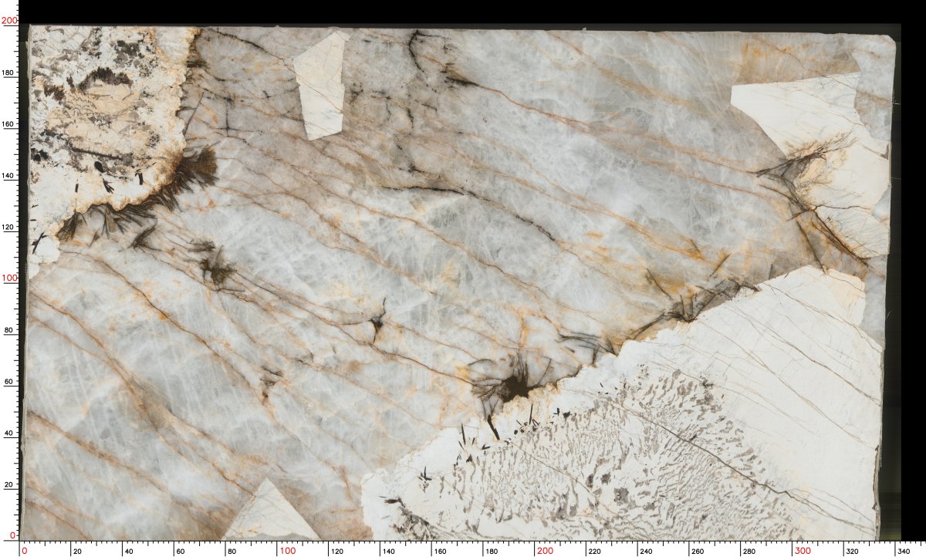Click the 240 label on horizontal ruler
This screenshot has width=926, height=560.
pyautogui.click(x=646, y=552)
